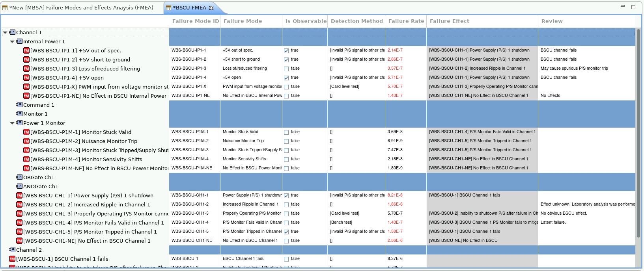Check Is Observable for WBS-BSCU-P1M-1

tap(286, 132)
